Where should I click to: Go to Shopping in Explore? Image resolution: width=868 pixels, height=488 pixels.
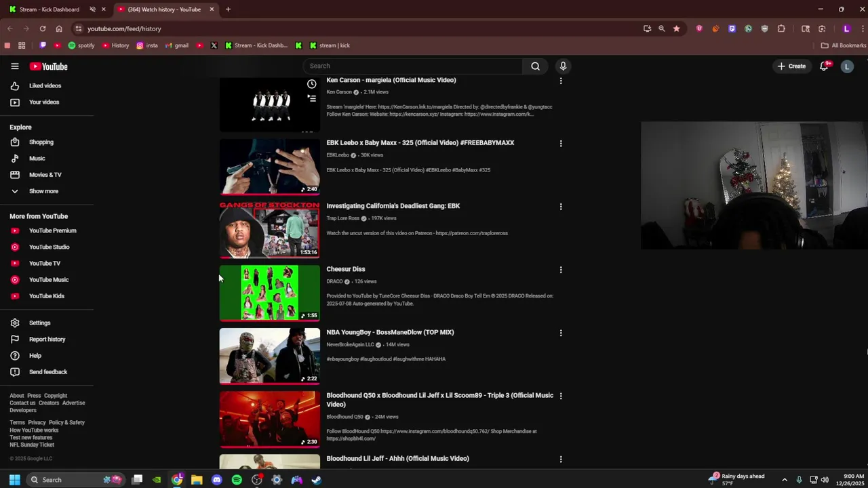41,142
